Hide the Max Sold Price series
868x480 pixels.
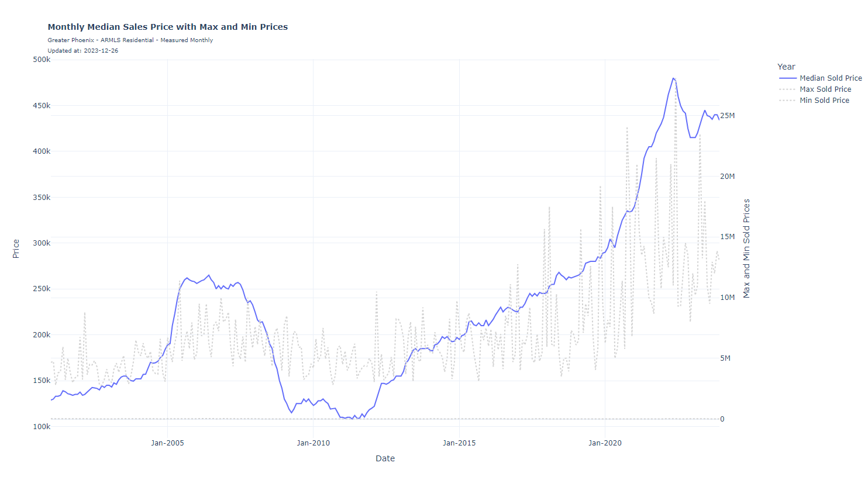[825, 89]
